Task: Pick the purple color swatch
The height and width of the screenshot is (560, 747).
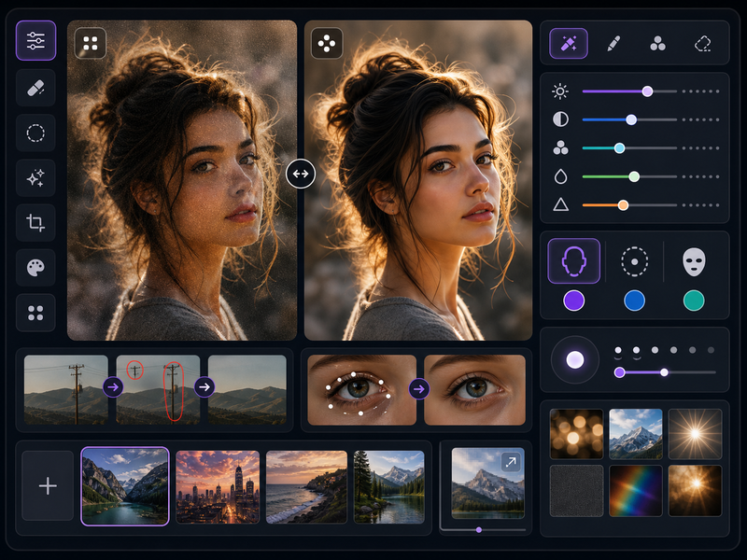Action: click(x=574, y=301)
